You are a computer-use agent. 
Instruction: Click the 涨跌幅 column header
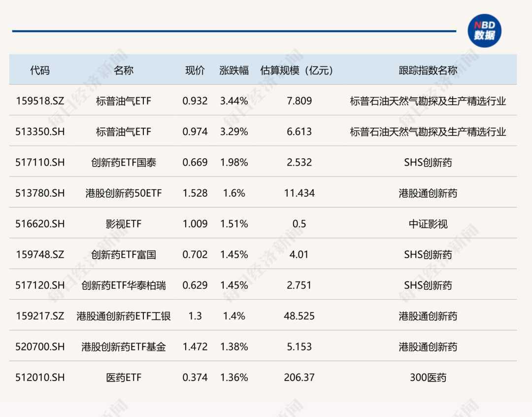(234, 70)
